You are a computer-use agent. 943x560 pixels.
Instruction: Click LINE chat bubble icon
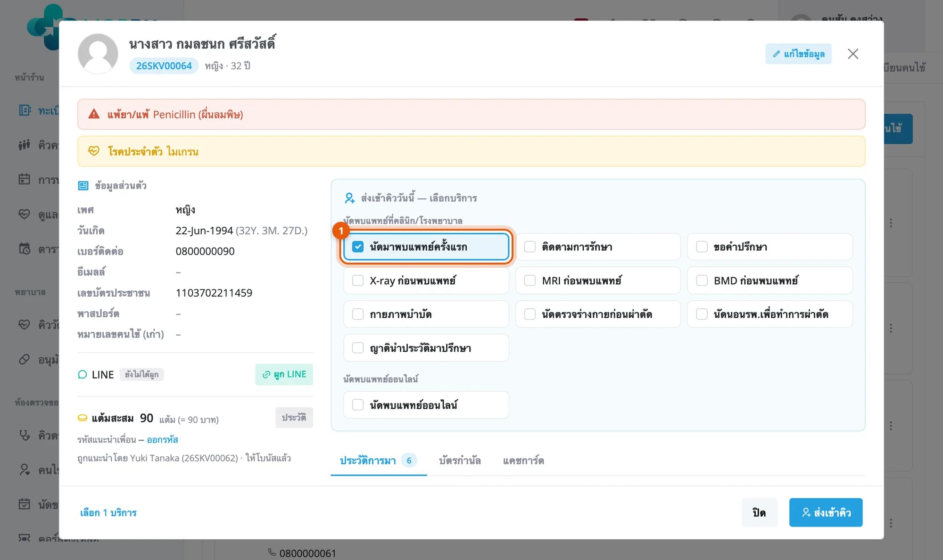click(83, 375)
